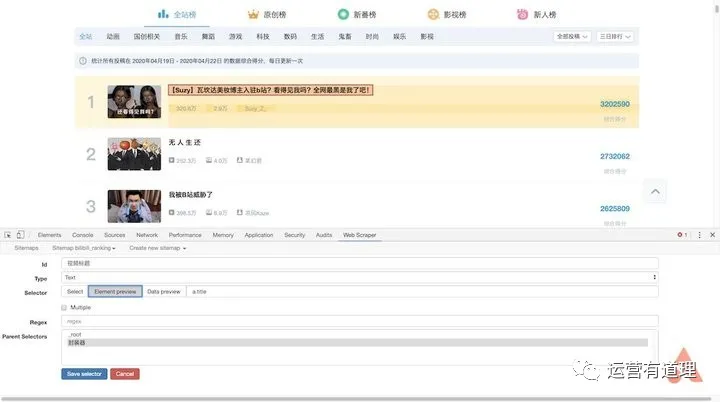
Task: Click the DevTools error count indicator
Action: 682,235
